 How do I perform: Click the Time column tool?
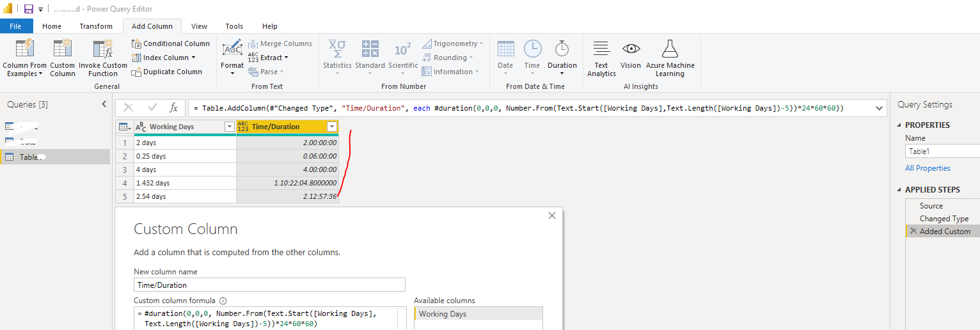(532, 58)
